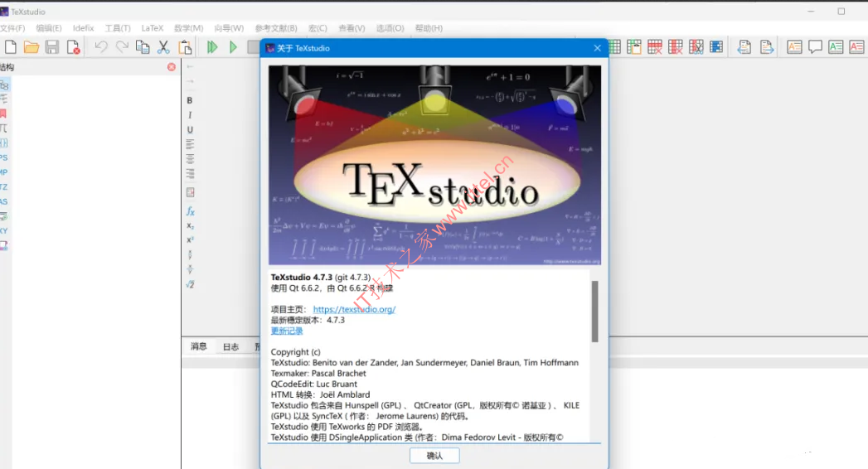The width and height of the screenshot is (868, 469).
Task: Open the Idefix menu
Action: tap(83, 28)
